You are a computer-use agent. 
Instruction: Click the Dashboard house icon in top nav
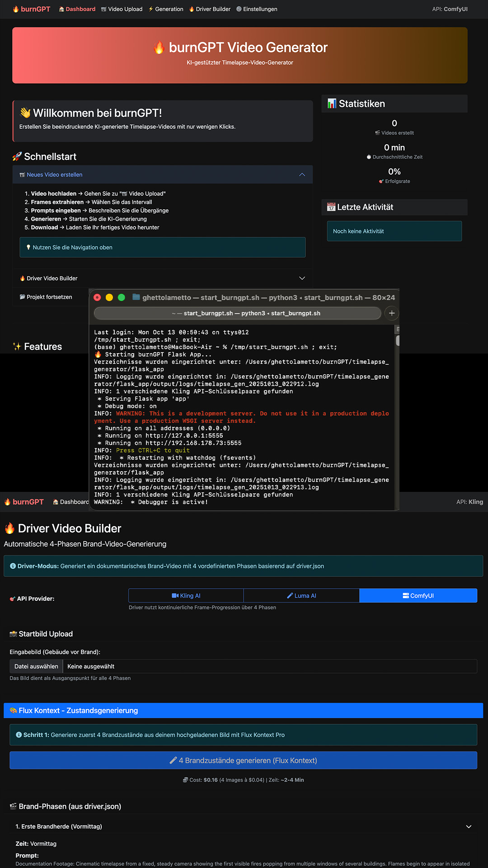pos(62,9)
